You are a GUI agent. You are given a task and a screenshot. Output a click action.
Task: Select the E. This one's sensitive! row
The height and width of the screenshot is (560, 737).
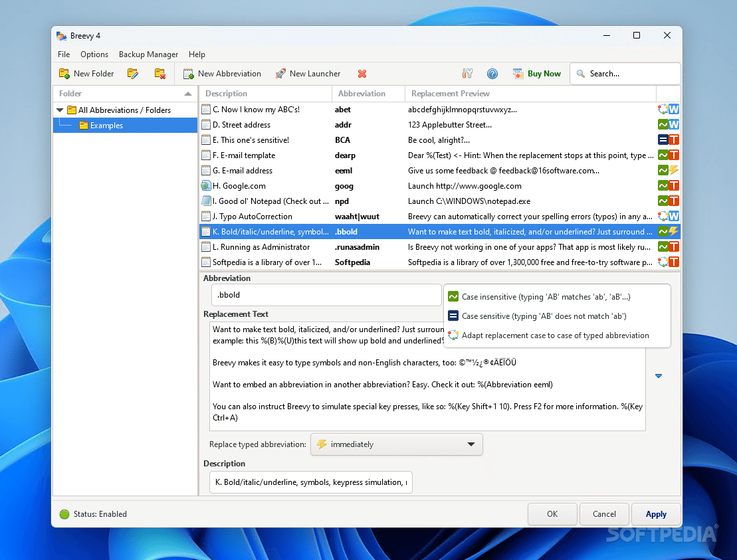[440, 140]
